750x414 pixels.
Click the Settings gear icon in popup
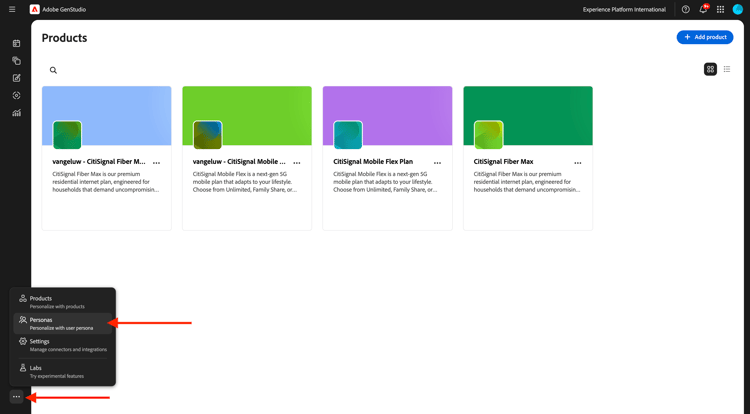(x=22, y=341)
